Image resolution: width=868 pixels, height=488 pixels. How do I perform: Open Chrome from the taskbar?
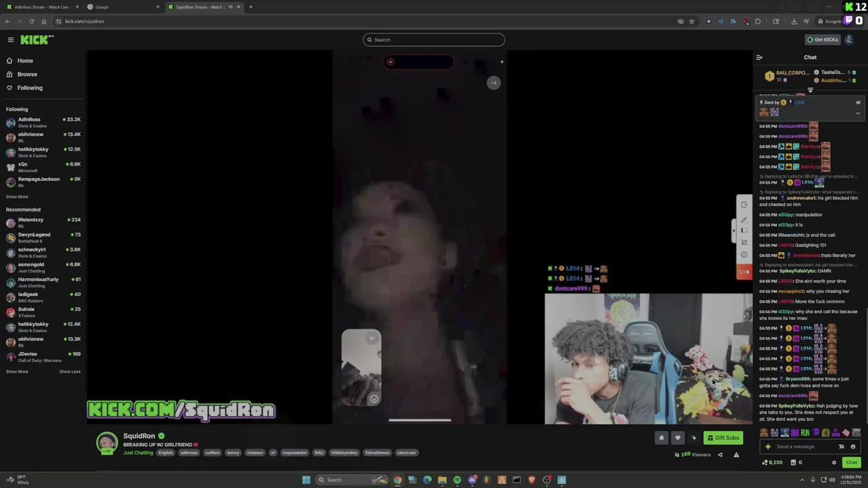(397, 480)
